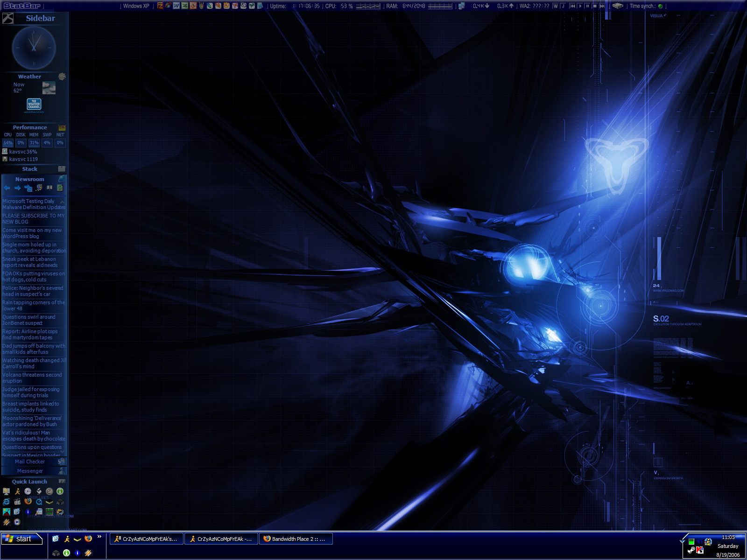Expand hidden system tray icons arrow
Viewport: 747px width, 560px height.
[x=682, y=541]
